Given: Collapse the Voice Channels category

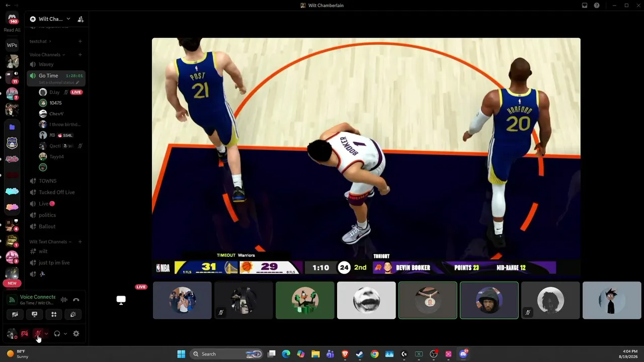Looking at the screenshot, I should pyautogui.click(x=47, y=55).
